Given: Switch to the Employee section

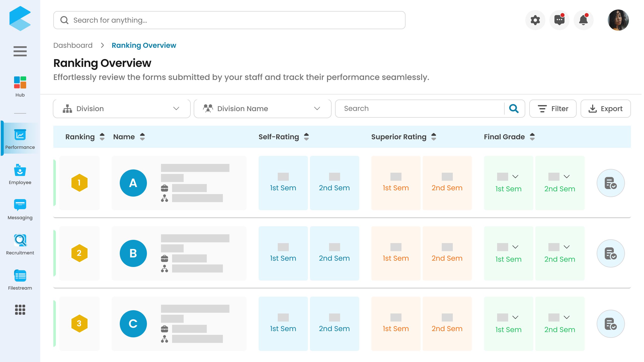Looking at the screenshot, I should [x=20, y=174].
